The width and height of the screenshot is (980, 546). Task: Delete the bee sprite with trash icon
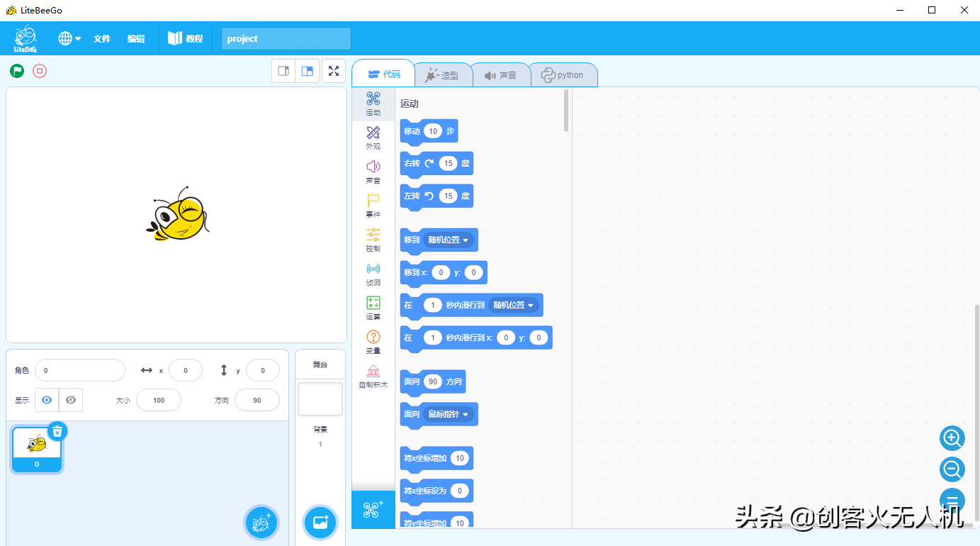[x=57, y=430]
